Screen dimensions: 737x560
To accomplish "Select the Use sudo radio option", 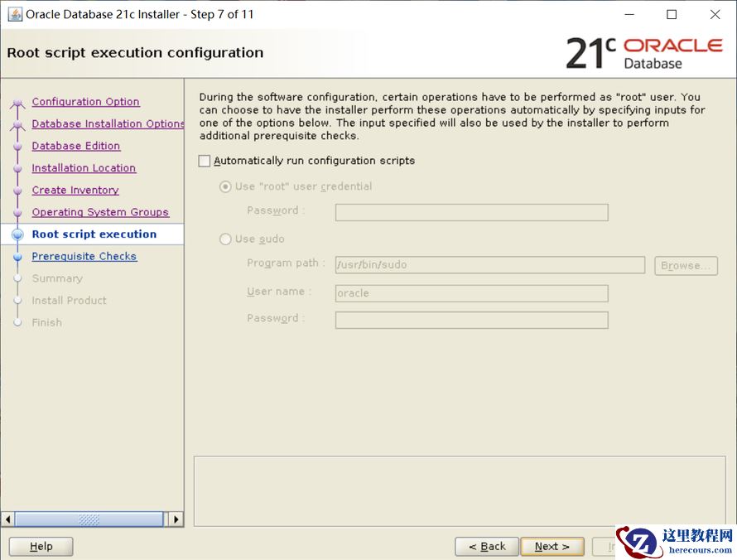I will point(225,239).
